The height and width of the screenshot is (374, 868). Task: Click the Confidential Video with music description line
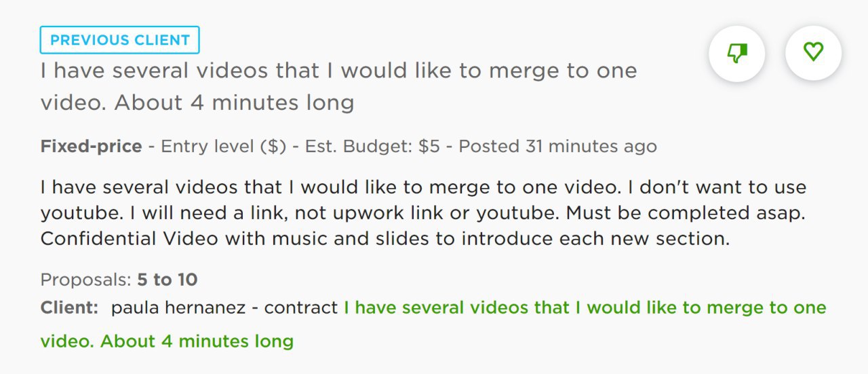click(385, 239)
